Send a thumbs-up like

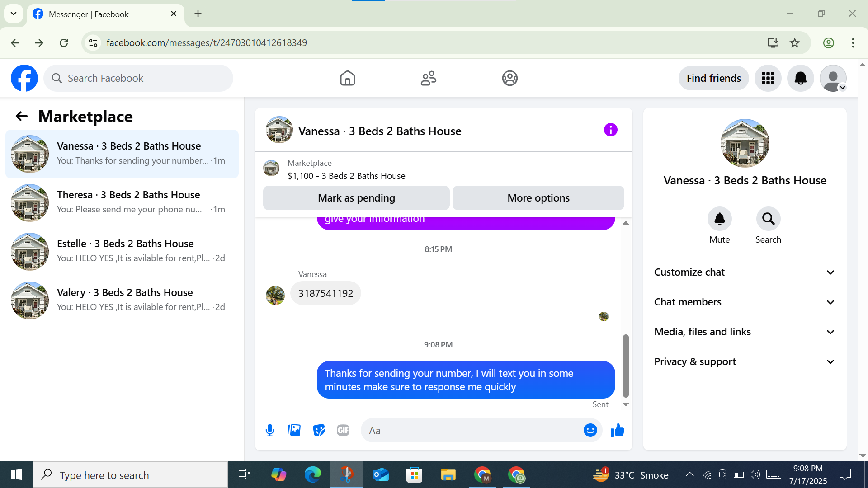(x=617, y=430)
